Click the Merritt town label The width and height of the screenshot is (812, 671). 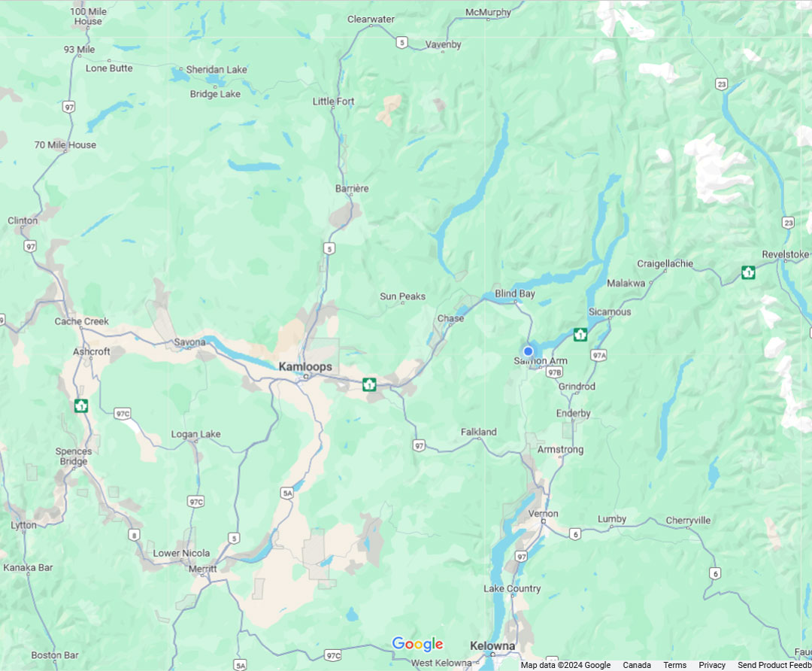[x=202, y=569]
